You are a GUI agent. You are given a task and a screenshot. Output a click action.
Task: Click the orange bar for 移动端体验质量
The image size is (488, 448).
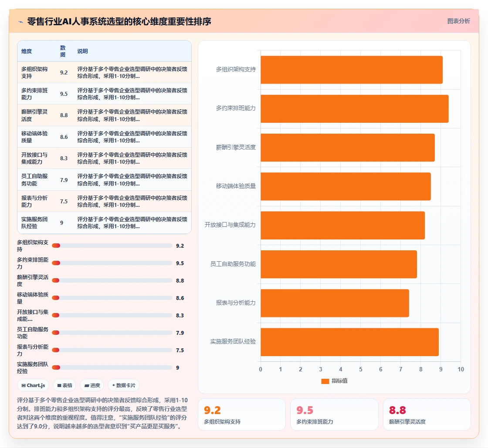pyautogui.click(x=346, y=186)
